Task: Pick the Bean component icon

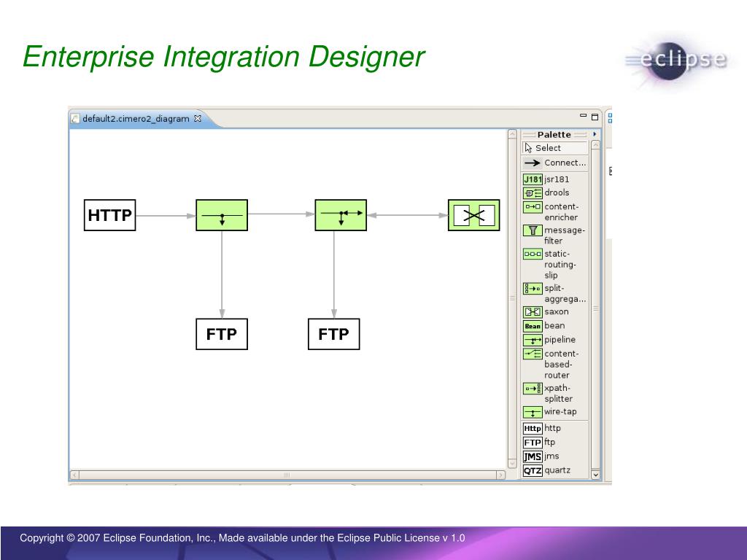Action: [533, 326]
